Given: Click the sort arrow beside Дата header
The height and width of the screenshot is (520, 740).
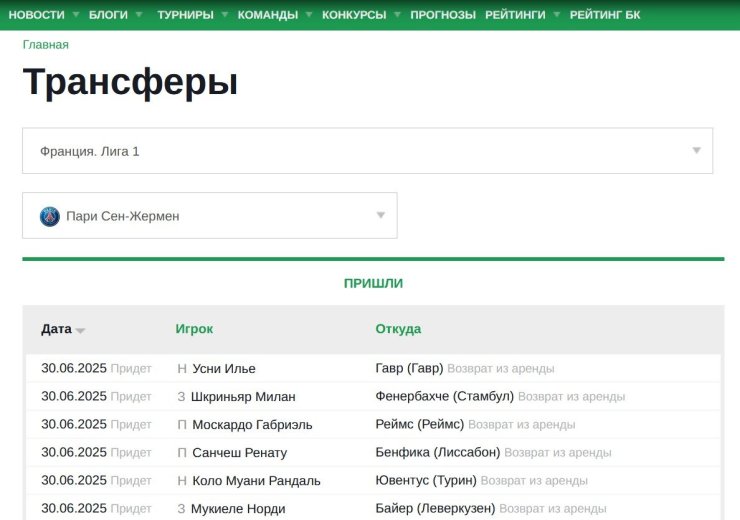Looking at the screenshot, I should point(80,331).
